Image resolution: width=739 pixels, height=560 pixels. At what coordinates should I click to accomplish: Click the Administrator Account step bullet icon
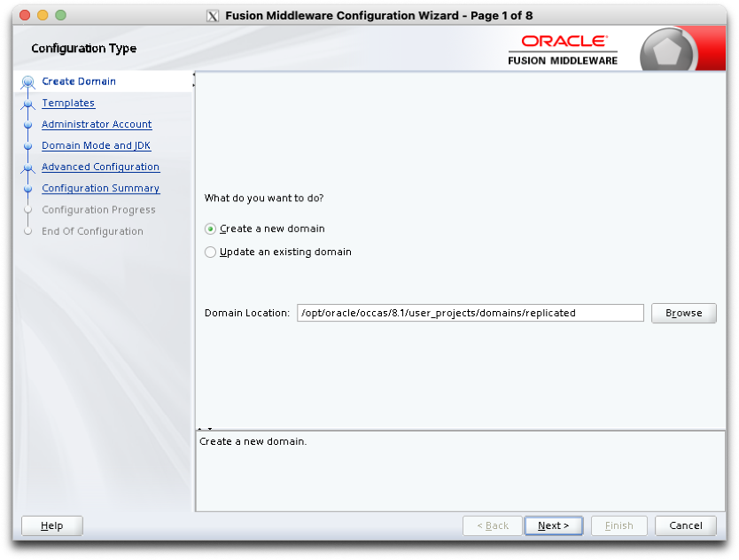pos(27,125)
